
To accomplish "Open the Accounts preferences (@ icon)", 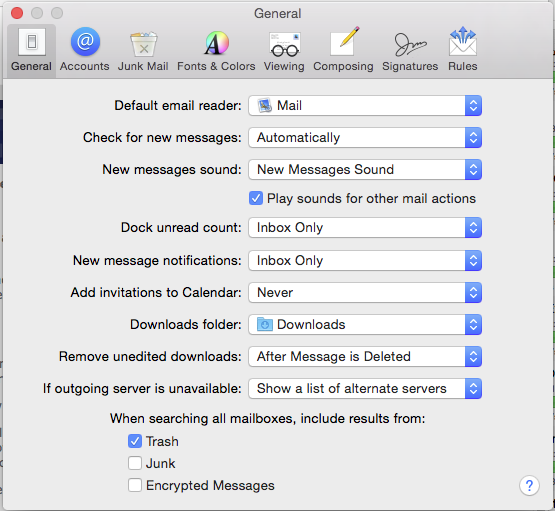I will tap(85, 42).
